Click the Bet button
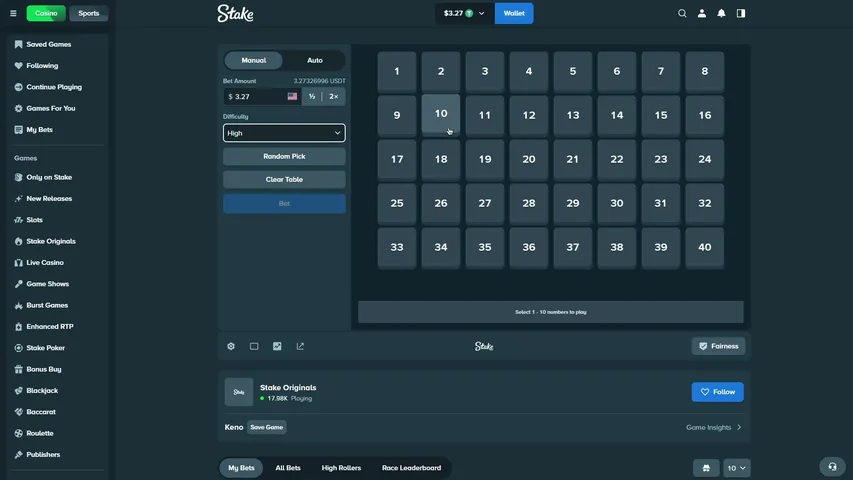853x480 pixels. 284,204
